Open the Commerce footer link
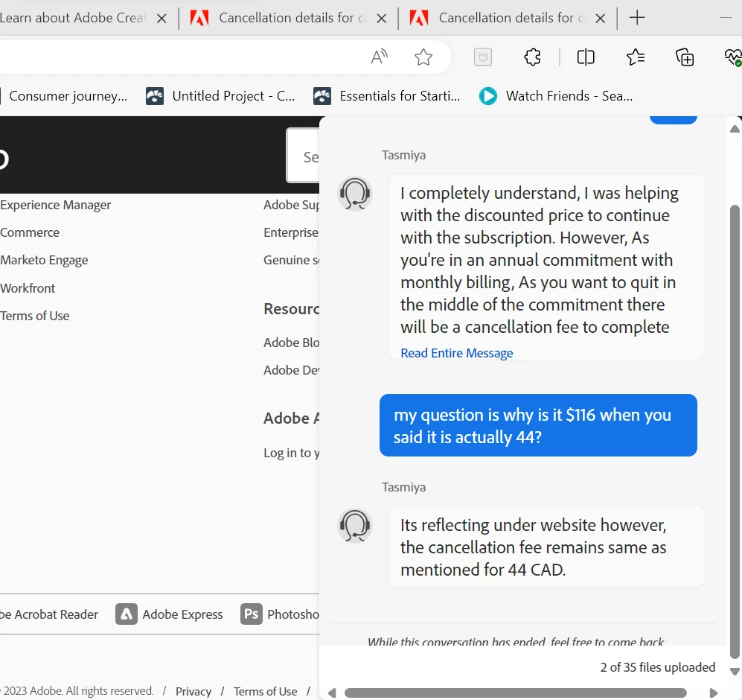Viewport: 742px width, 700px height. (x=30, y=232)
